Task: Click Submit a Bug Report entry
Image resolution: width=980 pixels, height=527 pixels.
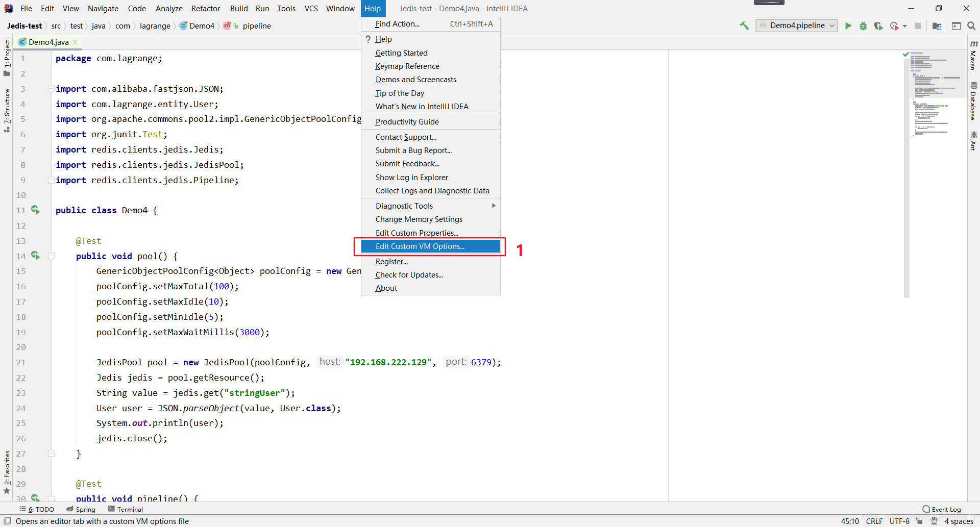Action: [x=430, y=150]
